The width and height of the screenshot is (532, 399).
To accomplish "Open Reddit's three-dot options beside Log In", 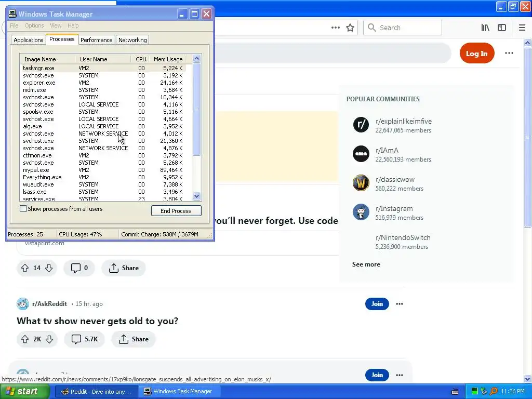I will [x=509, y=53].
